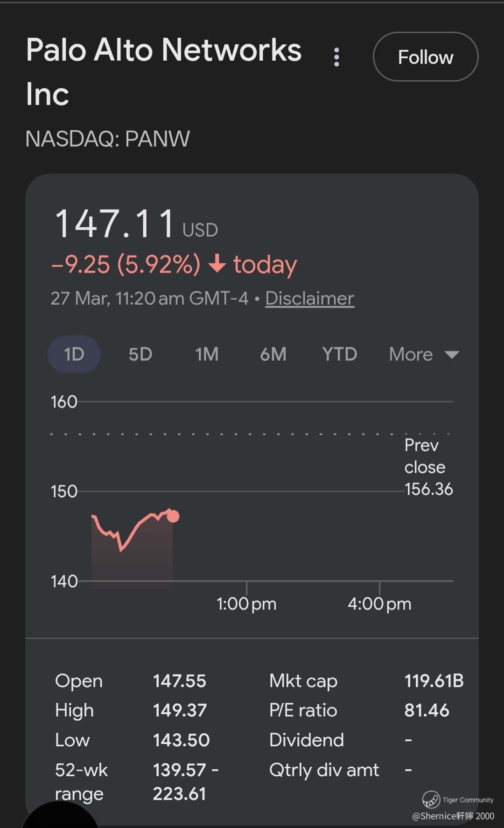Tap the Mkt cap value 119.61B
This screenshot has height=828, width=504.
tap(434, 681)
